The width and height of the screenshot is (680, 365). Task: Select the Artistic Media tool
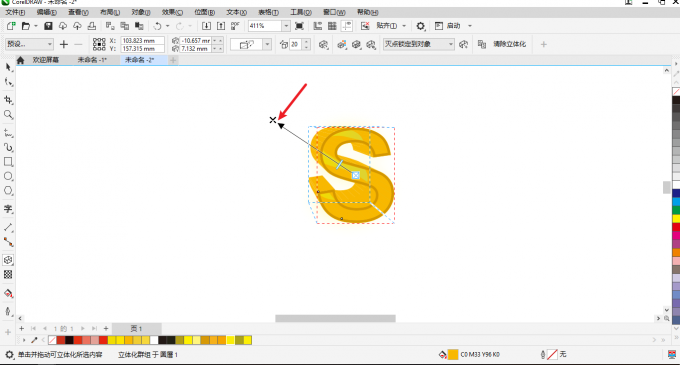point(8,147)
